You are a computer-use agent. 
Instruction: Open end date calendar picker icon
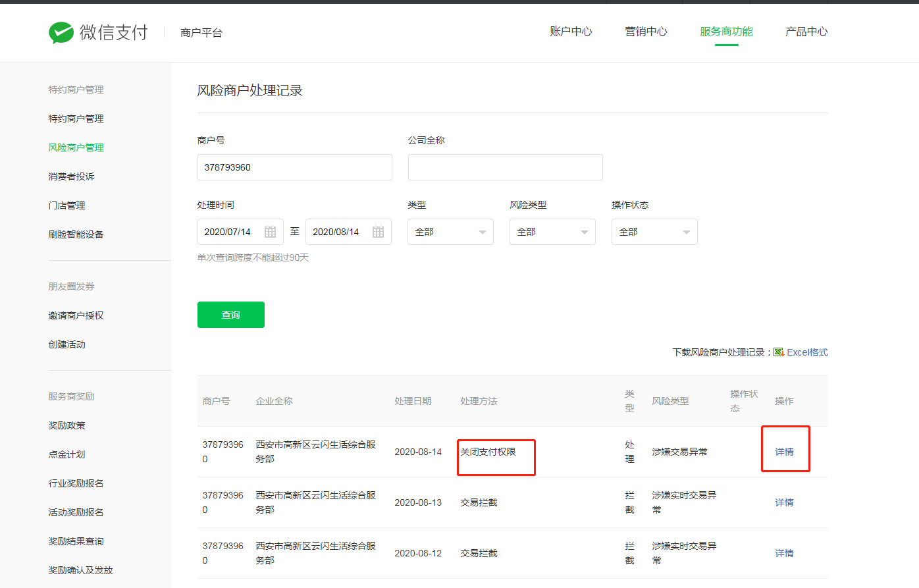tap(378, 232)
